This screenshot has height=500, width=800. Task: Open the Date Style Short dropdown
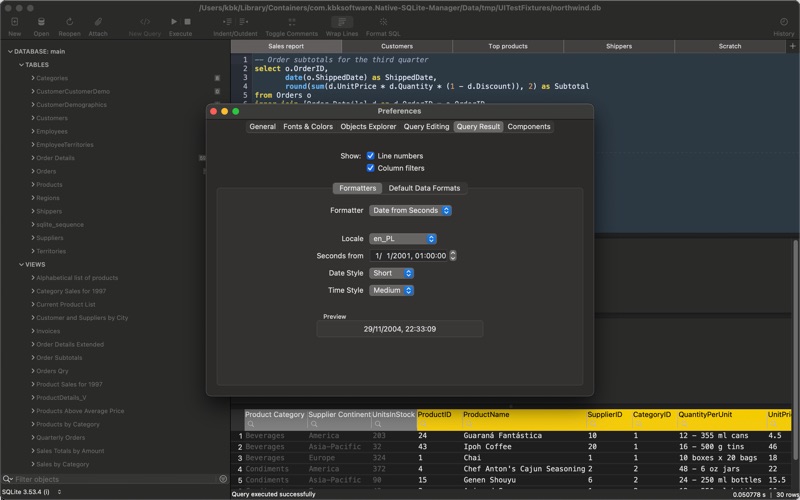point(391,273)
